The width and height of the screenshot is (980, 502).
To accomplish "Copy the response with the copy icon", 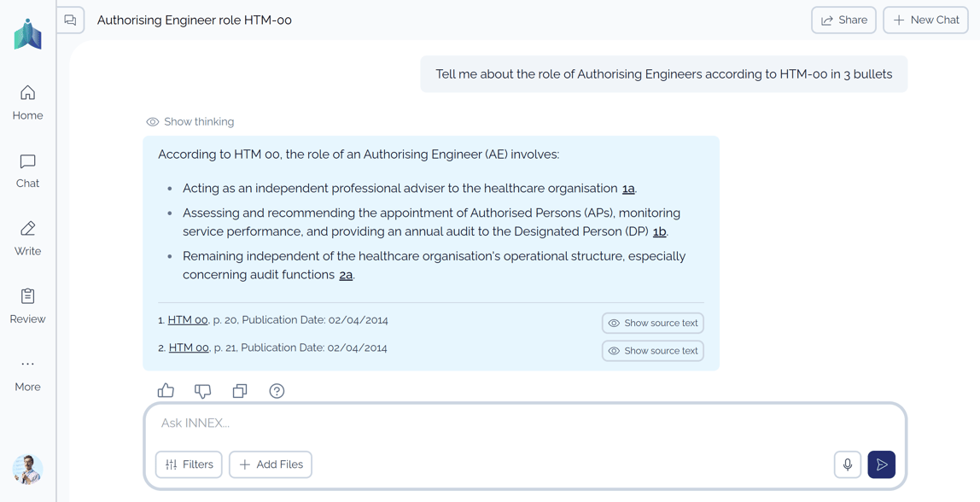I will point(240,391).
